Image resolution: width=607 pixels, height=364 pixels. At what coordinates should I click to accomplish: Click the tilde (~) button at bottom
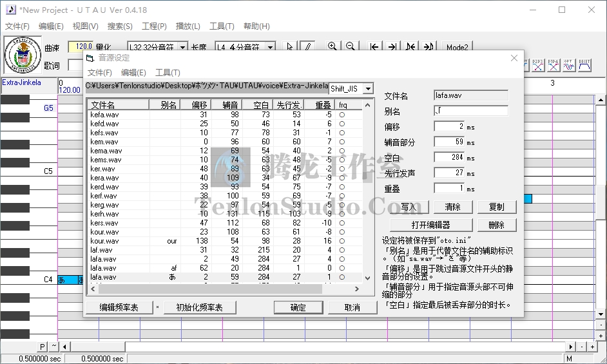tap(53, 347)
